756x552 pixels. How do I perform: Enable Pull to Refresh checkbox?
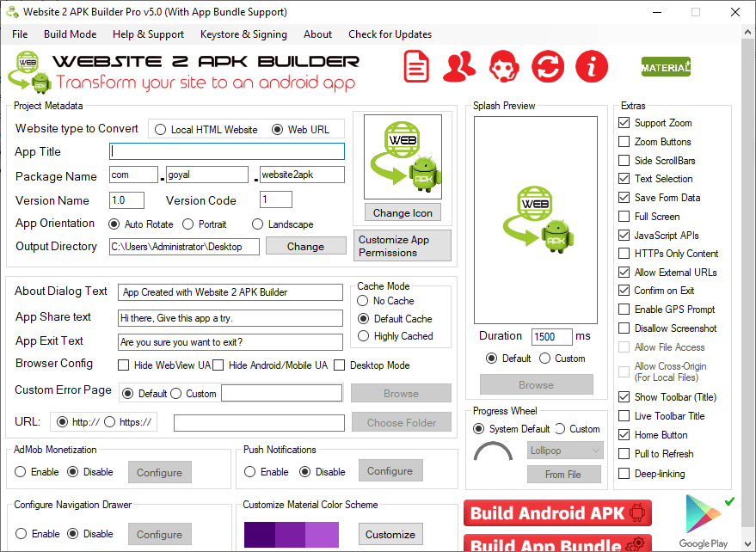point(624,454)
